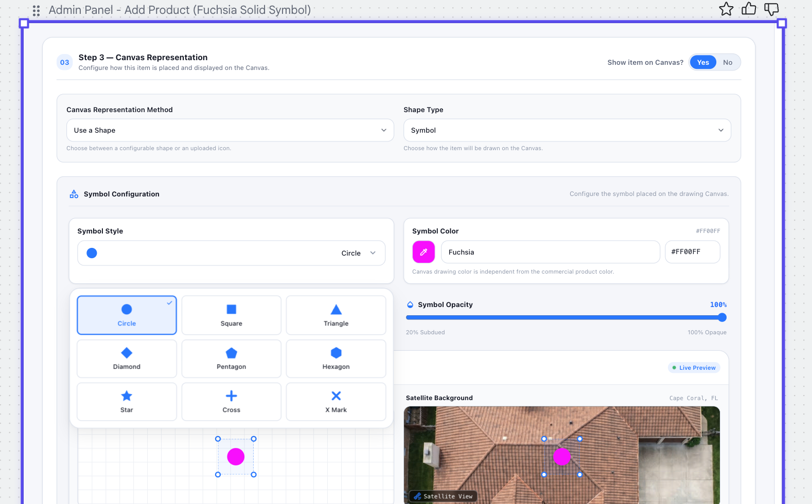812x504 pixels.
Task: Open the Canvas Representation Method dropdown
Action: pyautogui.click(x=230, y=130)
